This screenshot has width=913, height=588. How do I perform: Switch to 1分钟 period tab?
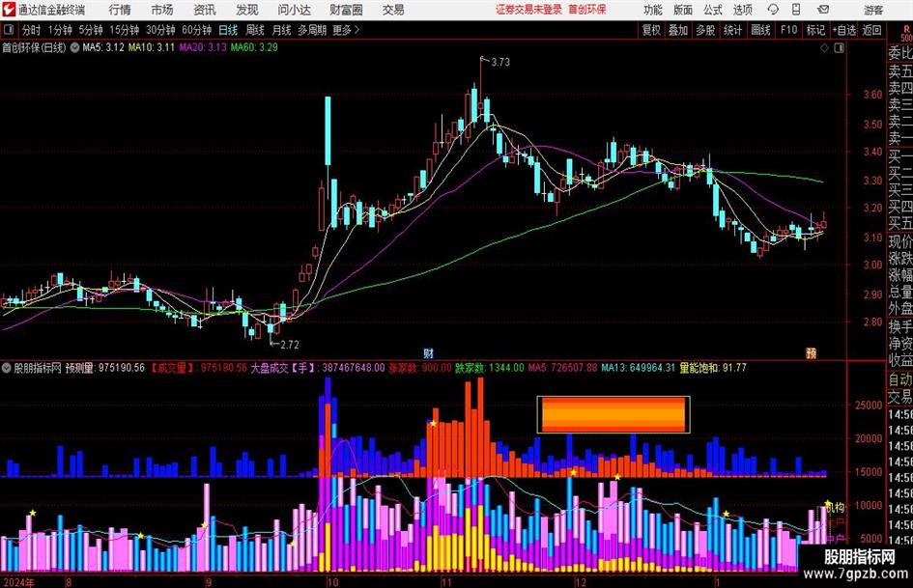coord(59,30)
